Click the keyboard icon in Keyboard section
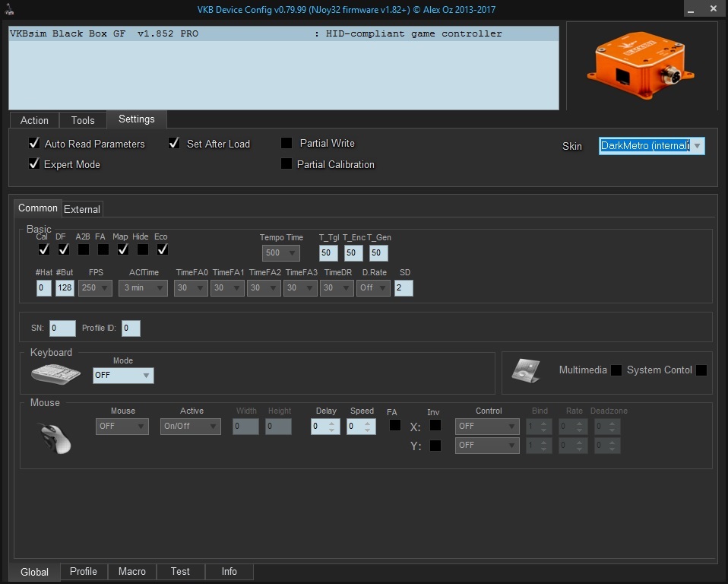 [55, 373]
